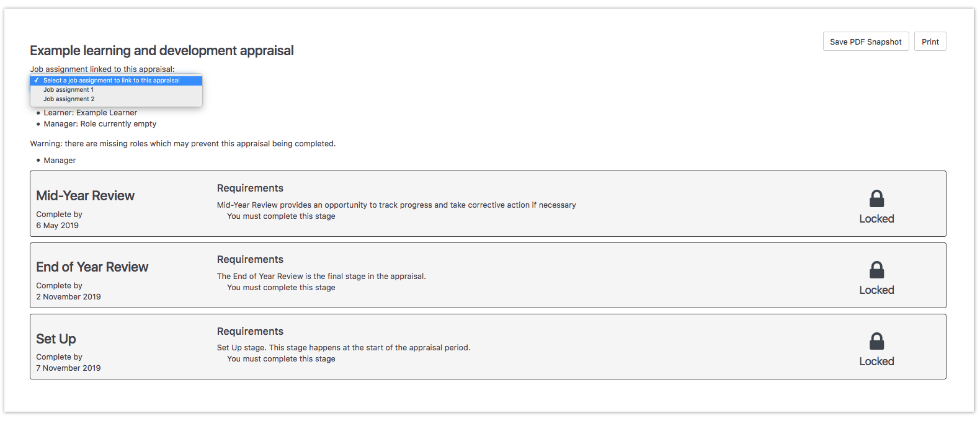
Task: Click the "Example learning and development appraisal" title
Action: pyautogui.click(x=162, y=51)
